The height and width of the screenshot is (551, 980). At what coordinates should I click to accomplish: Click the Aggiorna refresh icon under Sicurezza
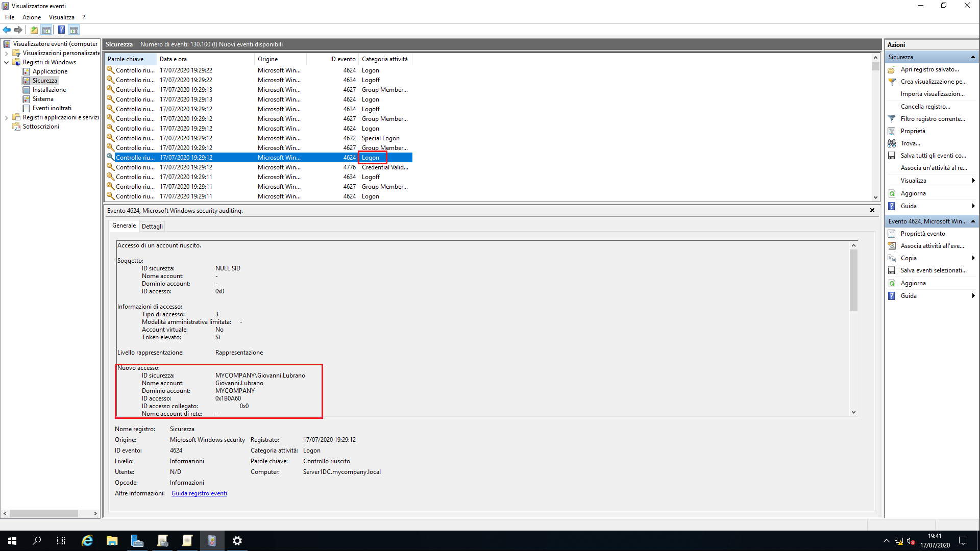pyautogui.click(x=892, y=193)
